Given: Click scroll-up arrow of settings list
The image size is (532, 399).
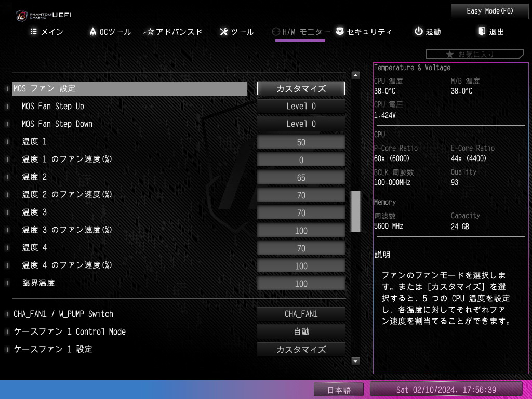Looking at the screenshot, I should [x=355, y=75].
